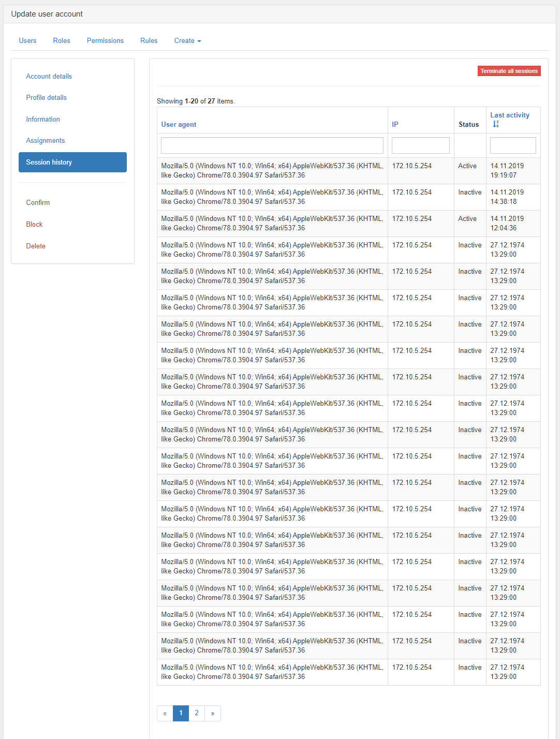Select Session history menu item
Screen dimensions: 560x739
(x=72, y=162)
